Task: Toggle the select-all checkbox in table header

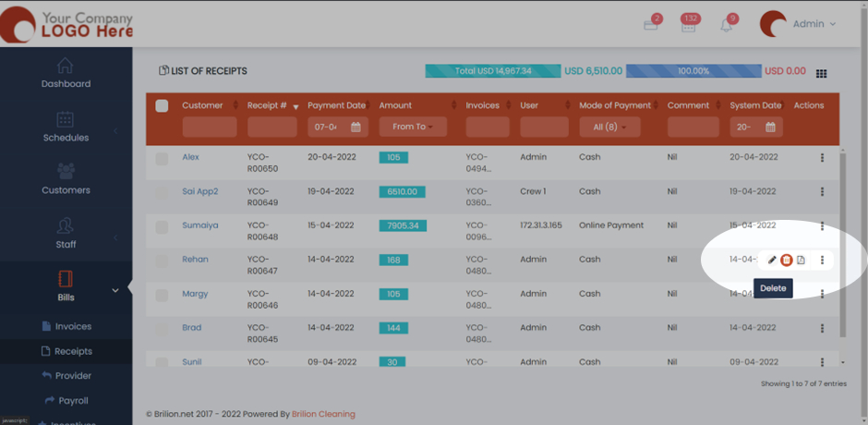Action: [163, 106]
